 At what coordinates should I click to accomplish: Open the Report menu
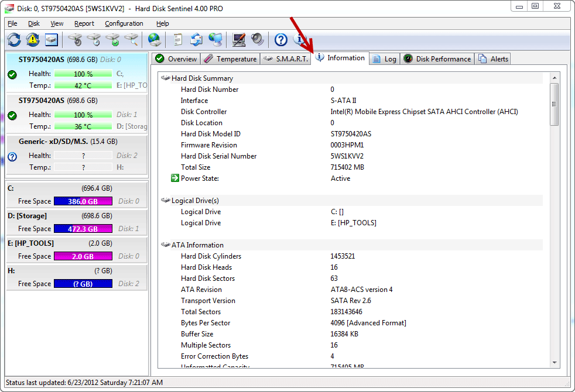(x=84, y=23)
